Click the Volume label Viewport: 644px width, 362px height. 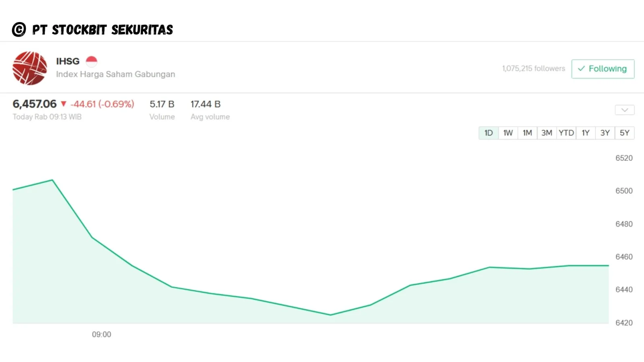pos(162,117)
